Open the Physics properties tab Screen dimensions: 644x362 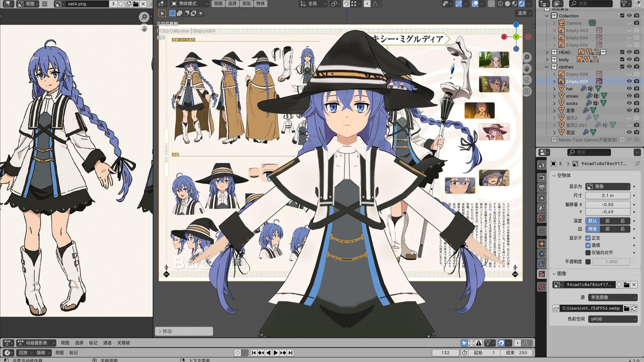tap(542, 254)
